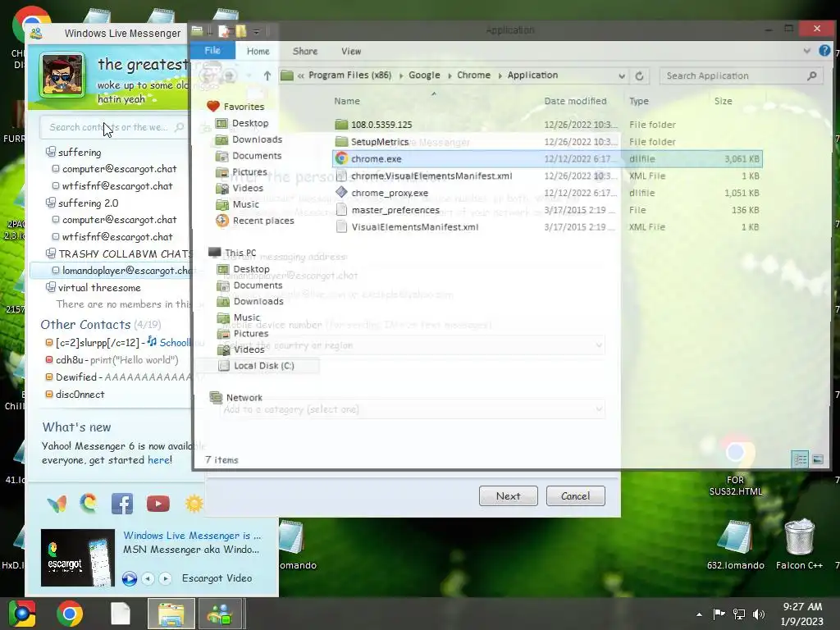
Task: Open the volume speaker tray icon
Action: pyautogui.click(x=759, y=614)
